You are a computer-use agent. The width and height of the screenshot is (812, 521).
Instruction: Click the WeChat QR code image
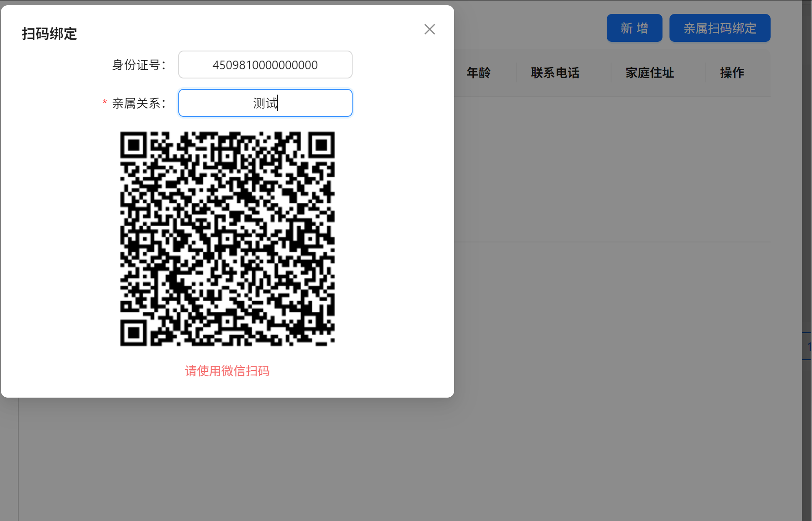click(x=227, y=239)
